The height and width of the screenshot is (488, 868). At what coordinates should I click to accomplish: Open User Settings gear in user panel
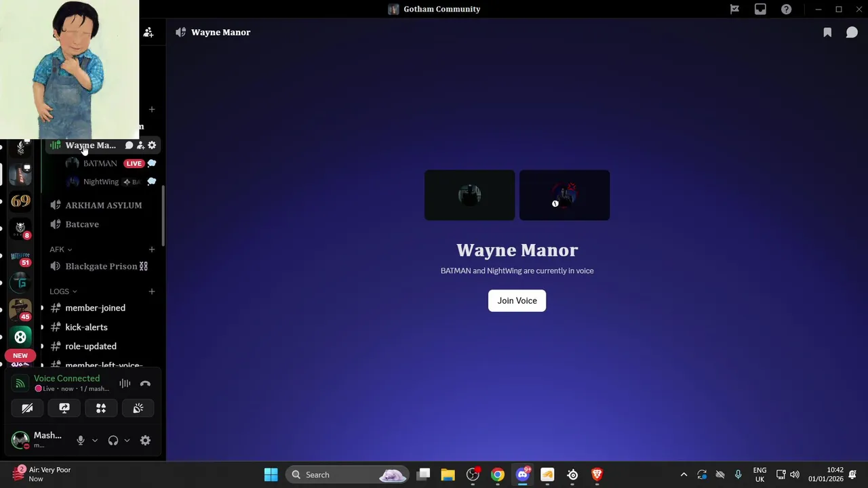(x=145, y=441)
